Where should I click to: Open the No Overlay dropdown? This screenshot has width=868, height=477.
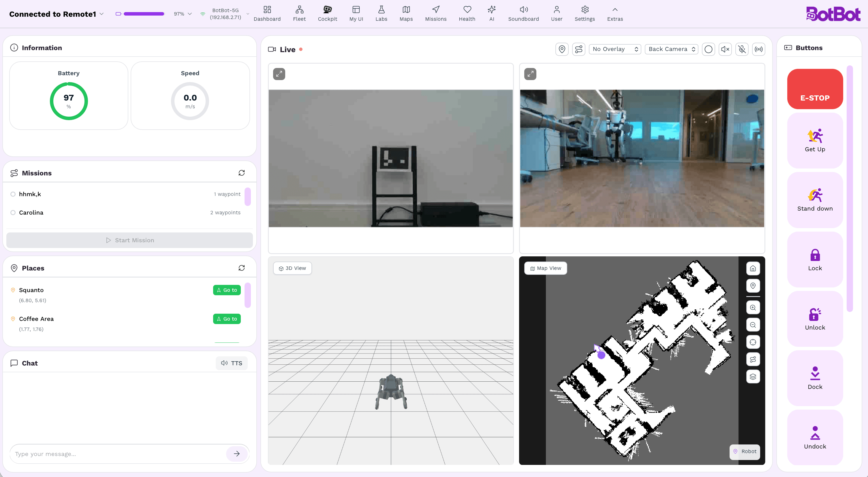(615, 49)
